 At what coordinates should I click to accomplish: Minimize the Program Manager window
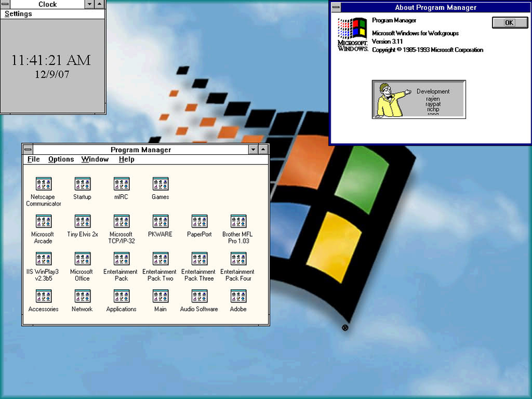click(x=253, y=149)
